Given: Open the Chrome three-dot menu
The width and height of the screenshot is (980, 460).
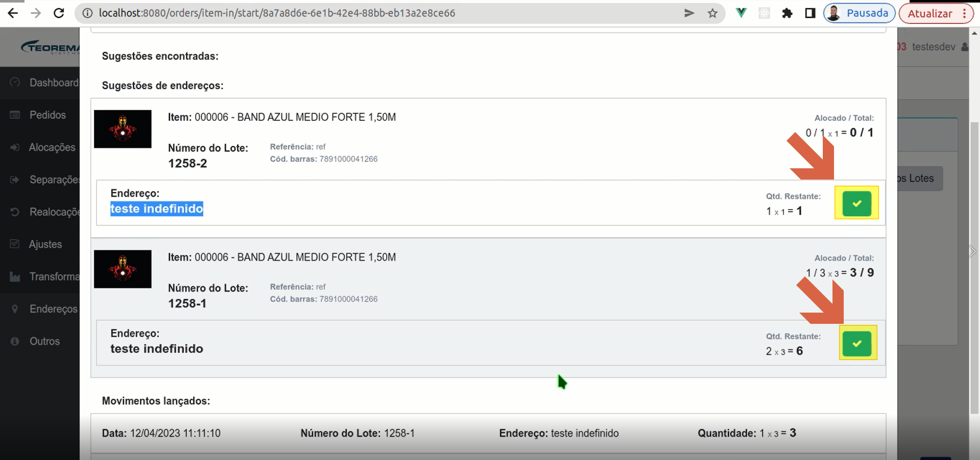Looking at the screenshot, I should 964,14.
